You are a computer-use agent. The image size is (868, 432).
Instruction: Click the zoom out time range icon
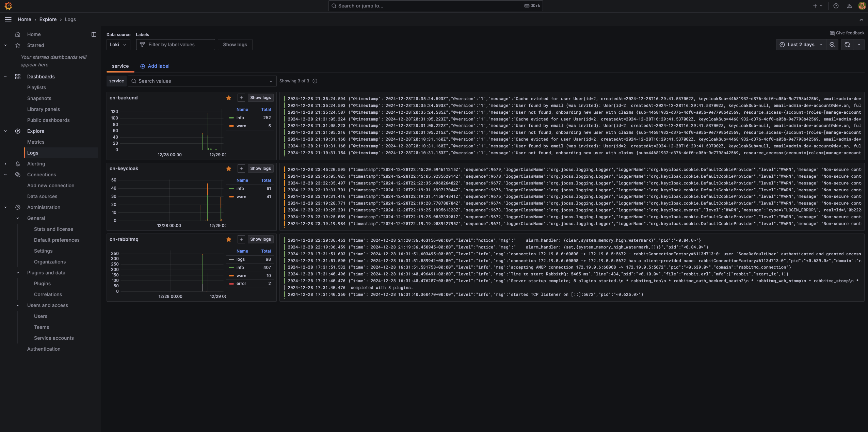coord(832,45)
